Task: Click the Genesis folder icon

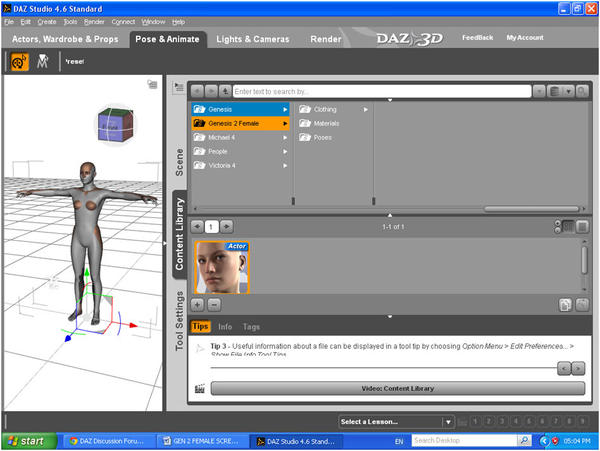Action: point(199,109)
